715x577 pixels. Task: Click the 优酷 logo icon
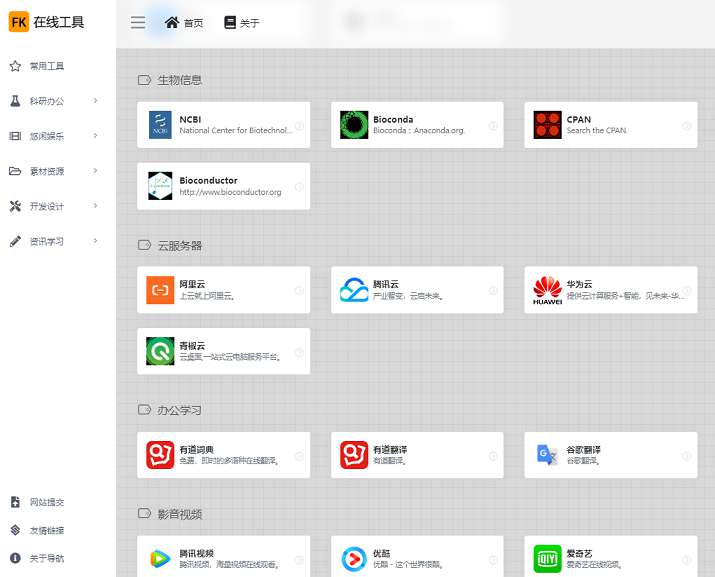(x=354, y=558)
